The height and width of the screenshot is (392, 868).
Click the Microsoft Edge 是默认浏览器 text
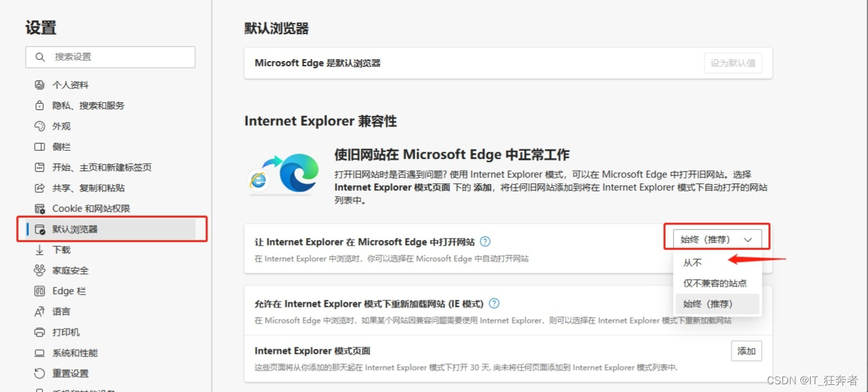pyautogui.click(x=317, y=63)
